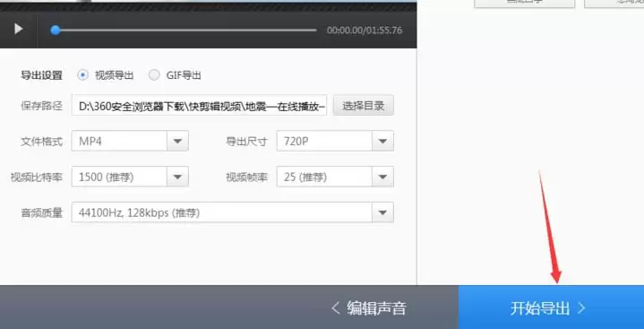This screenshot has height=329, width=644.
Task: Click the 选择目录 button
Action: (364, 106)
